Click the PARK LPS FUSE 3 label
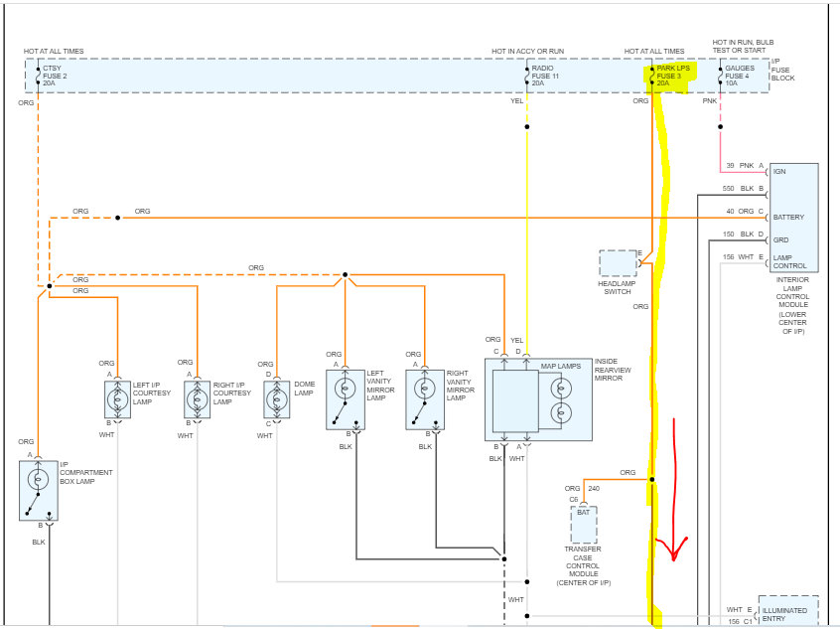The height and width of the screenshot is (629, 840). click(x=673, y=76)
